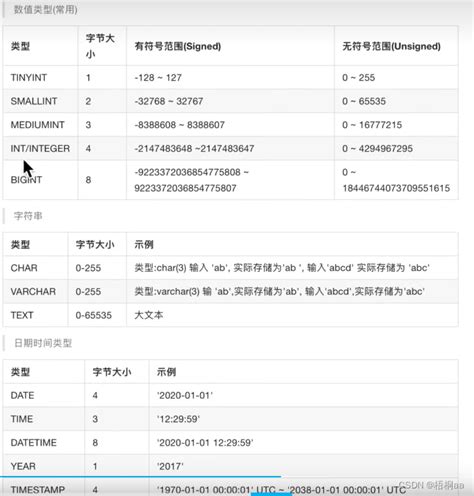The height and width of the screenshot is (496, 474).
Task: Click the '9223372036854775807' value
Action: pos(185,188)
